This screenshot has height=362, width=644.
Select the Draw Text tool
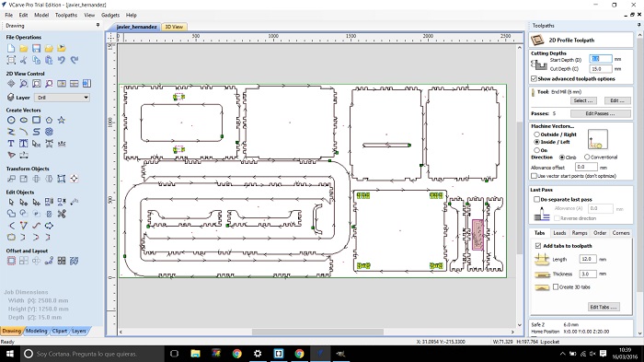click(11, 144)
